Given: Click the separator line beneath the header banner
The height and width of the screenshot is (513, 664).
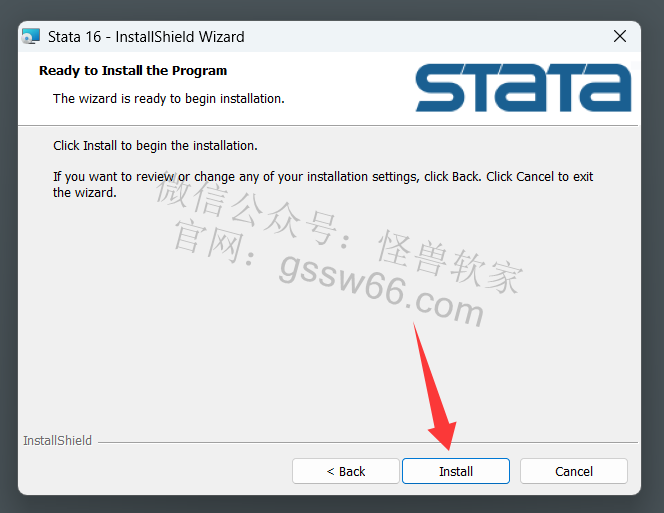Looking at the screenshot, I should [328, 125].
